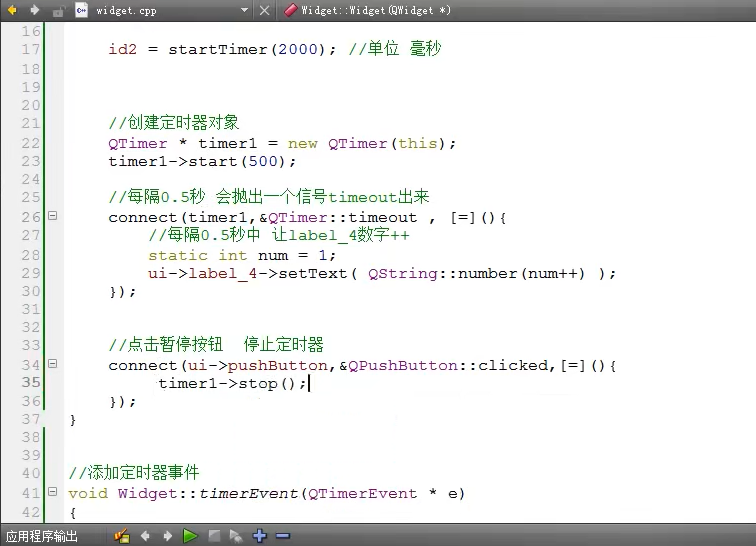Click QString::number on line 29
756x546 pixels.
pyautogui.click(x=442, y=273)
